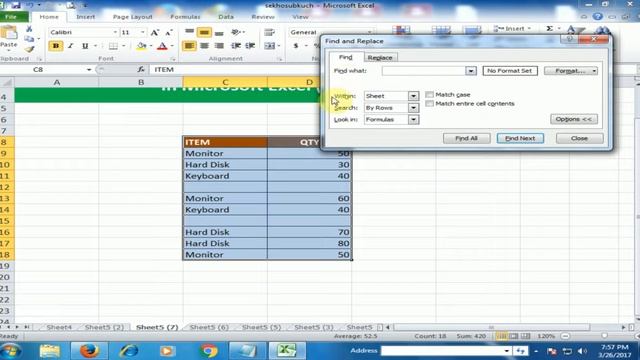The image size is (640, 360).
Task: Open the Look in Formulas dropdown
Action: pyautogui.click(x=413, y=120)
